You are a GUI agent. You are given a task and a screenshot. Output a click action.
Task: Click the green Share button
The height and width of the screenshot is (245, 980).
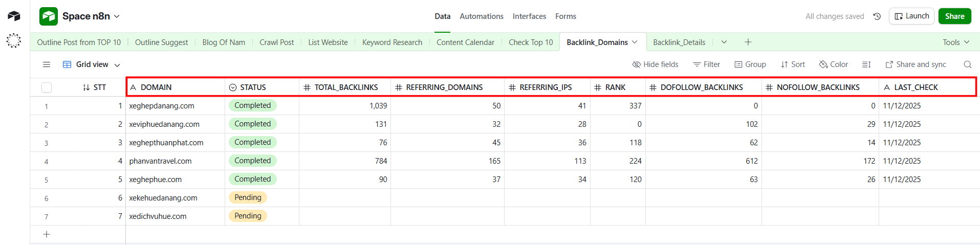(x=954, y=16)
